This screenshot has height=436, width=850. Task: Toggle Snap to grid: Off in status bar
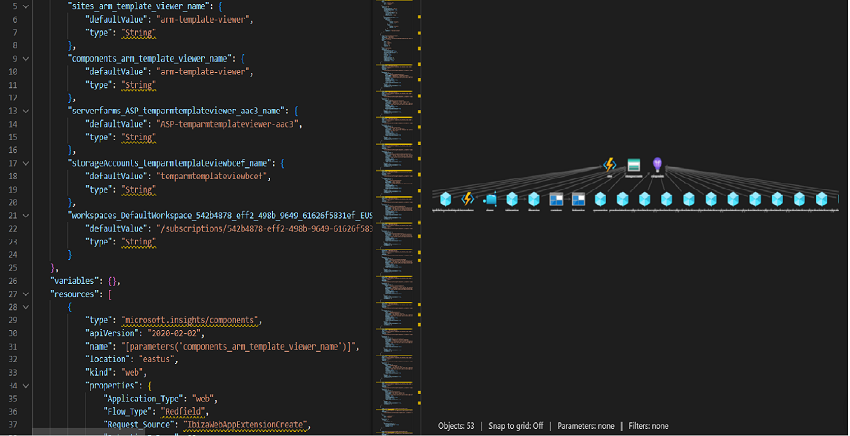point(516,426)
